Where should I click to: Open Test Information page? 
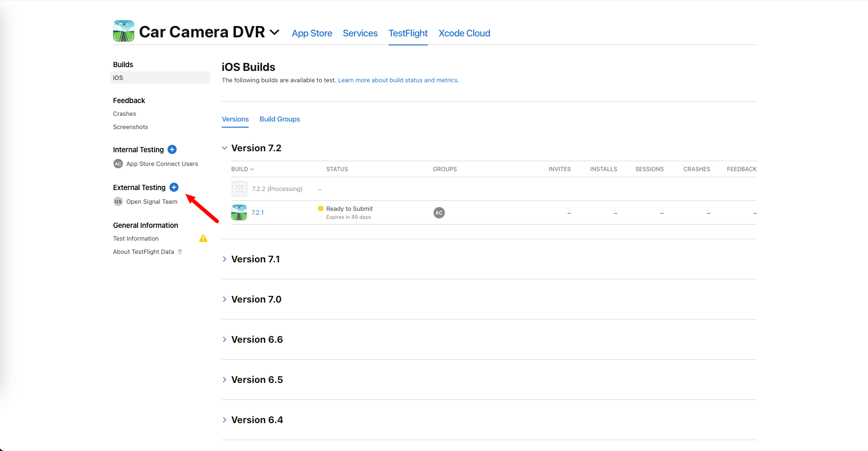pyautogui.click(x=136, y=239)
